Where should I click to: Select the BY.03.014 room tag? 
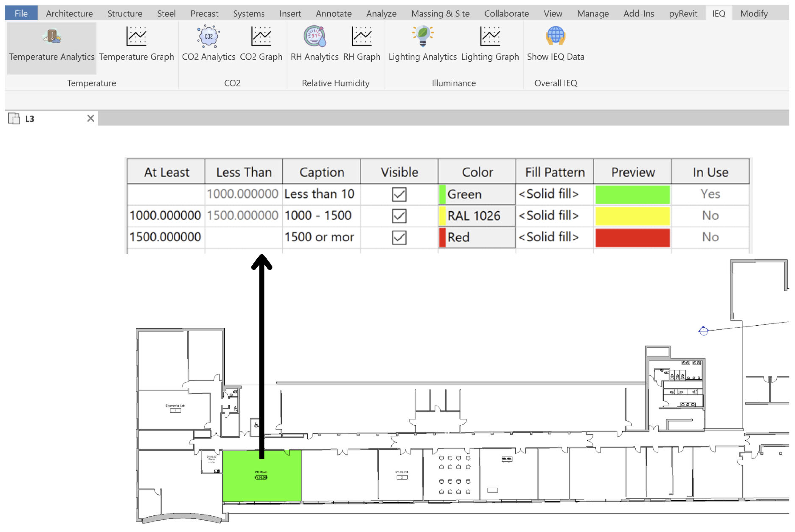pyautogui.click(x=402, y=475)
